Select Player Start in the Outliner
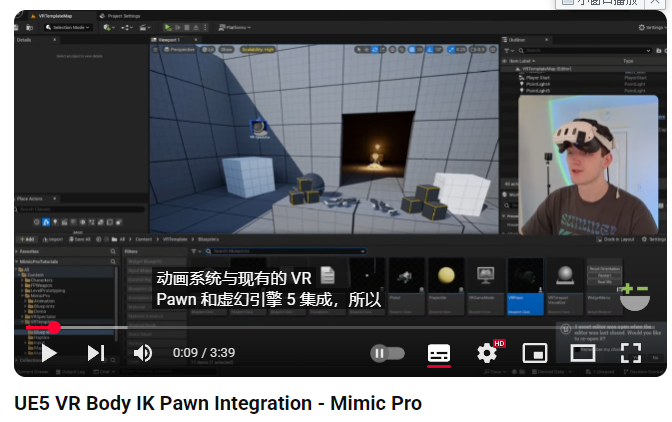The height and width of the screenshot is (422, 672). point(538,78)
